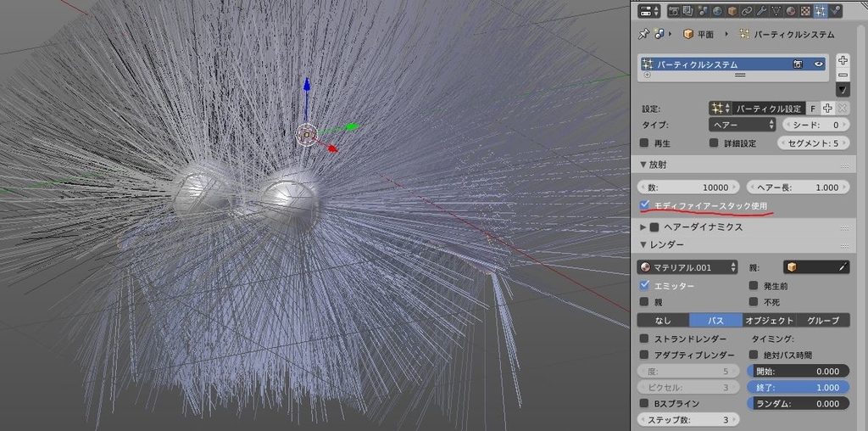Image resolution: width=868 pixels, height=431 pixels.
Task: Click the pin icon in the breadcrumb row
Action: (x=643, y=34)
